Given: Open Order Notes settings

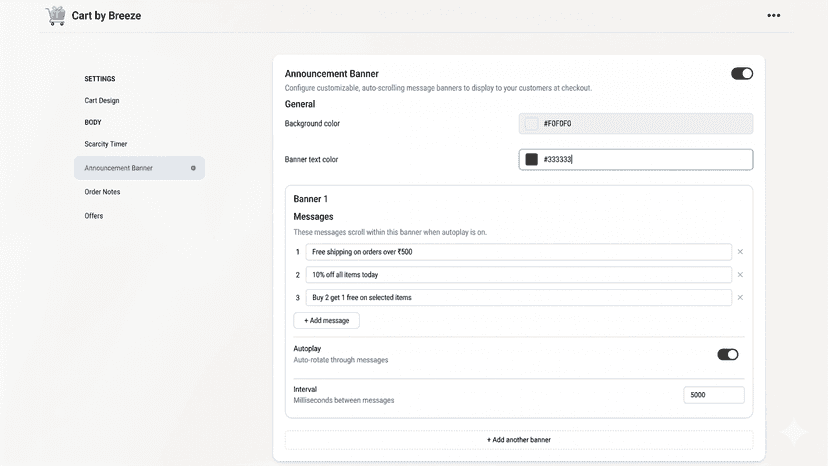Looking at the screenshot, I should click(x=102, y=192).
